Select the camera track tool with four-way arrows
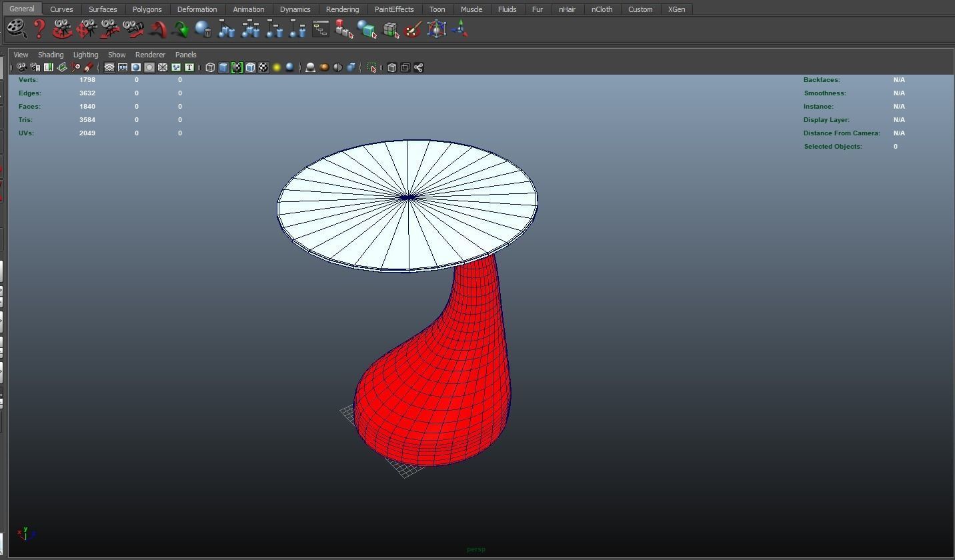This screenshot has height=560, width=955. click(x=86, y=29)
